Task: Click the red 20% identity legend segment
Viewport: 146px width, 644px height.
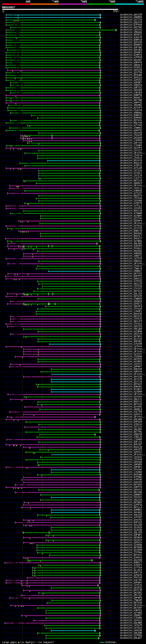Action: (16, 4)
